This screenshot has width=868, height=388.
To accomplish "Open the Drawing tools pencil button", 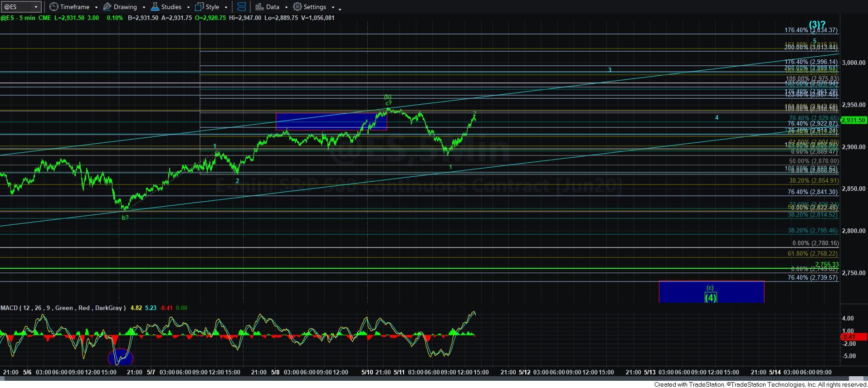I will click(x=120, y=7).
